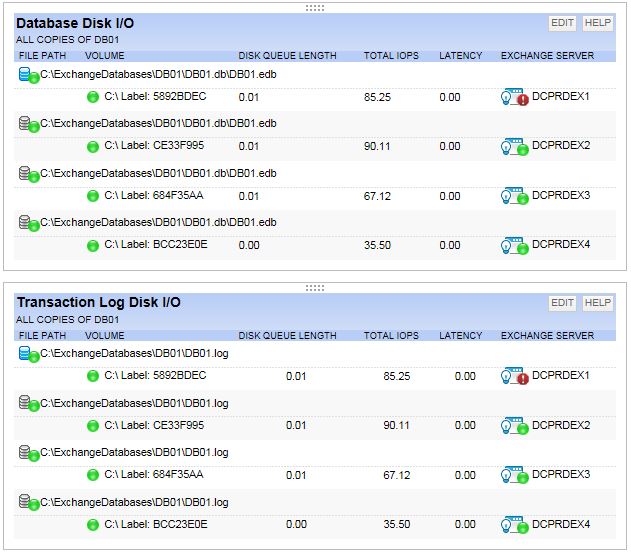Viewport: 631px width, 559px height.
Task: Click the DCPRDEX4 server icon in Database Disk I/O
Action: coord(515,245)
